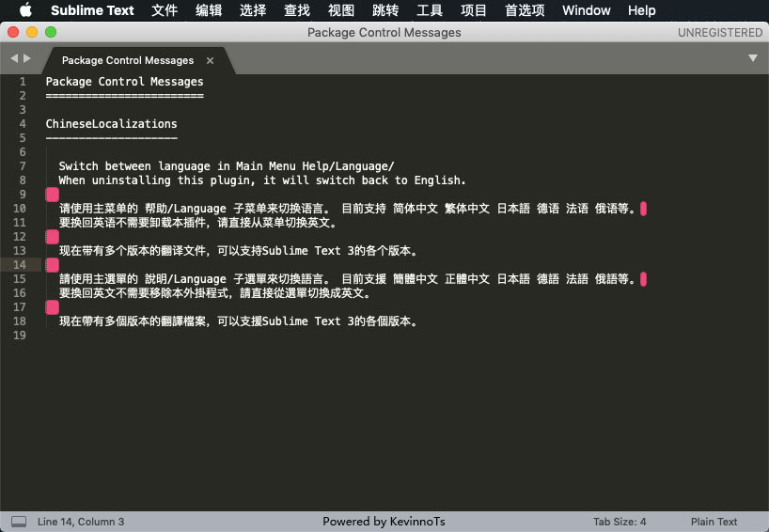The width and height of the screenshot is (769, 532).
Task: Open the 文件 menu
Action: pyautogui.click(x=165, y=10)
